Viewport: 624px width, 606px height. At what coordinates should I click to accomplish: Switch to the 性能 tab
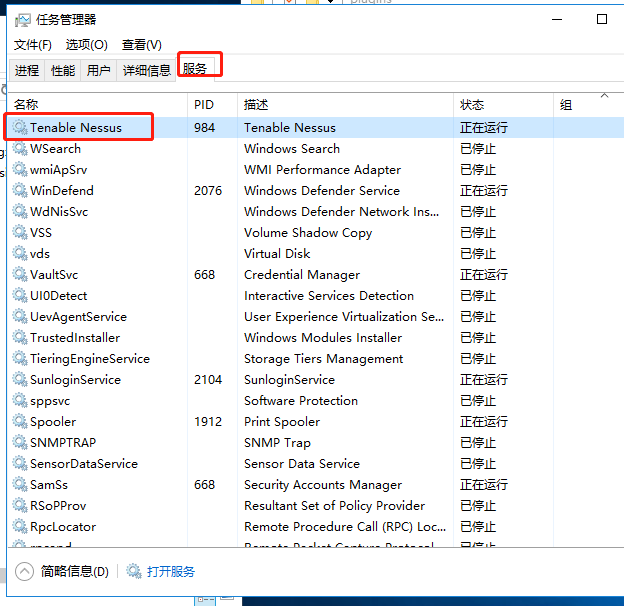point(63,70)
